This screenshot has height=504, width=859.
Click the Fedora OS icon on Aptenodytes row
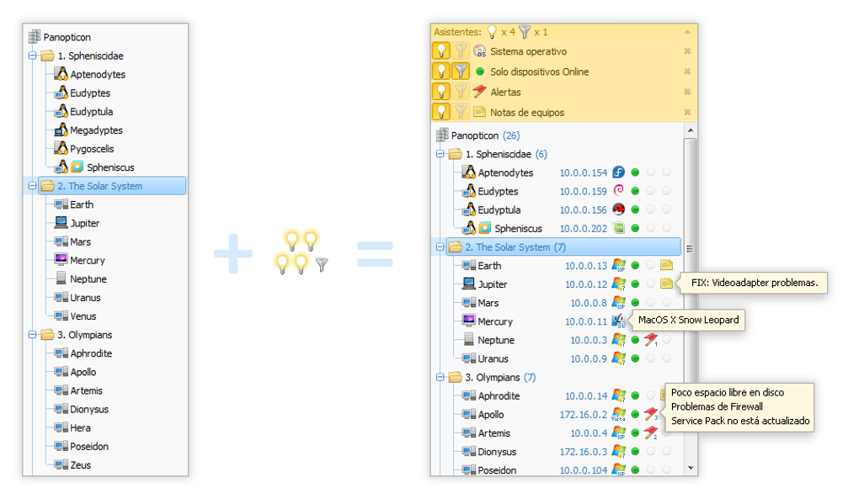618,172
